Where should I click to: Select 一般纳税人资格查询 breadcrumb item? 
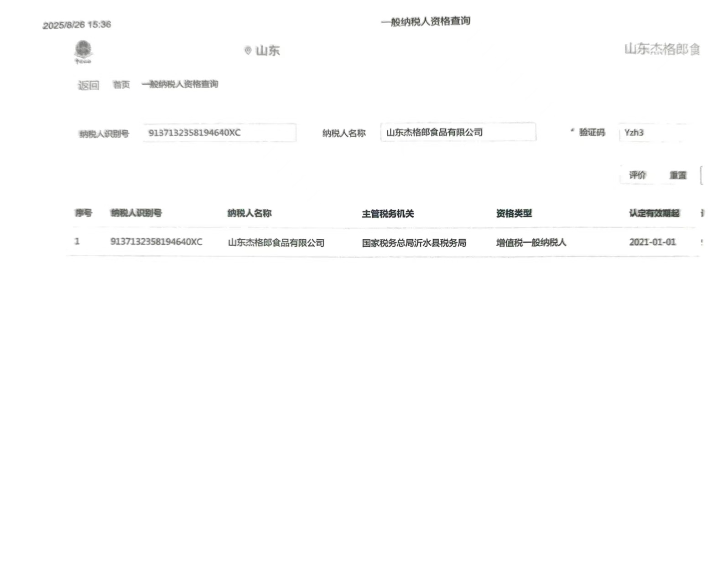click(180, 84)
